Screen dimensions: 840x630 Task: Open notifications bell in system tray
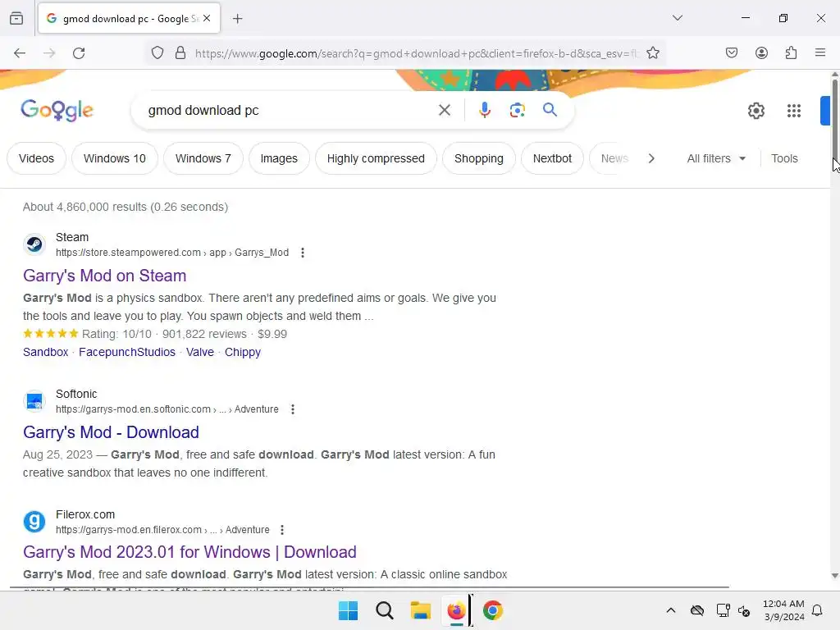(817, 610)
